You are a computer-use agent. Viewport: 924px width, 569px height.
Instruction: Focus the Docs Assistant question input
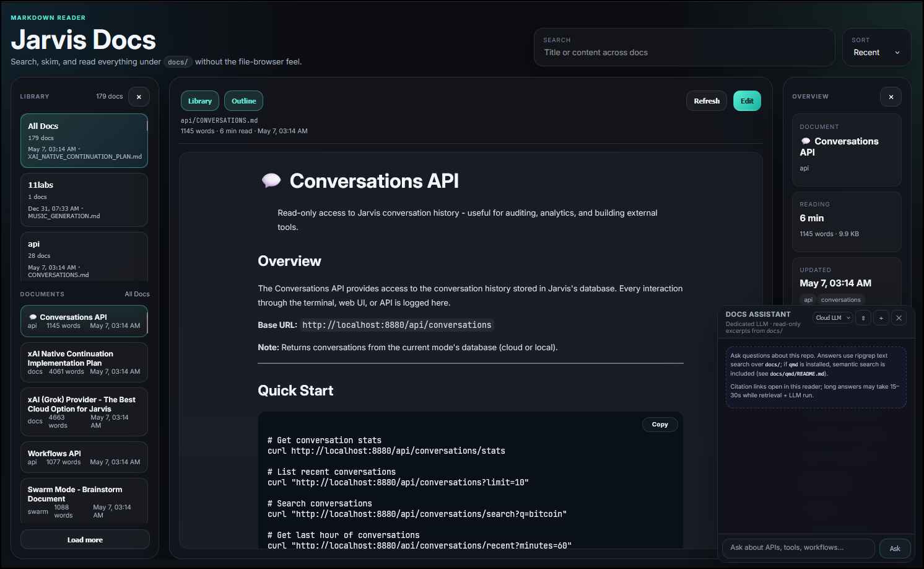798,548
